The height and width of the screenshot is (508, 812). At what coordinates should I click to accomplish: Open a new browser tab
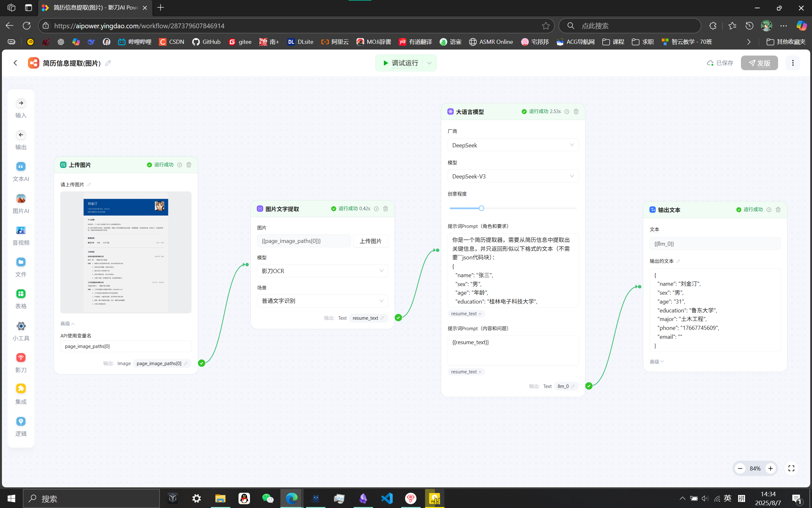[160, 8]
